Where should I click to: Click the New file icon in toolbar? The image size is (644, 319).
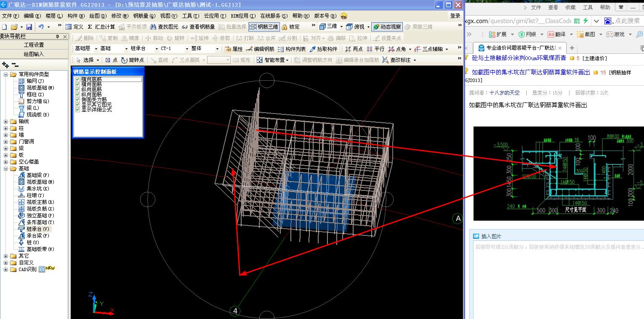(4, 27)
